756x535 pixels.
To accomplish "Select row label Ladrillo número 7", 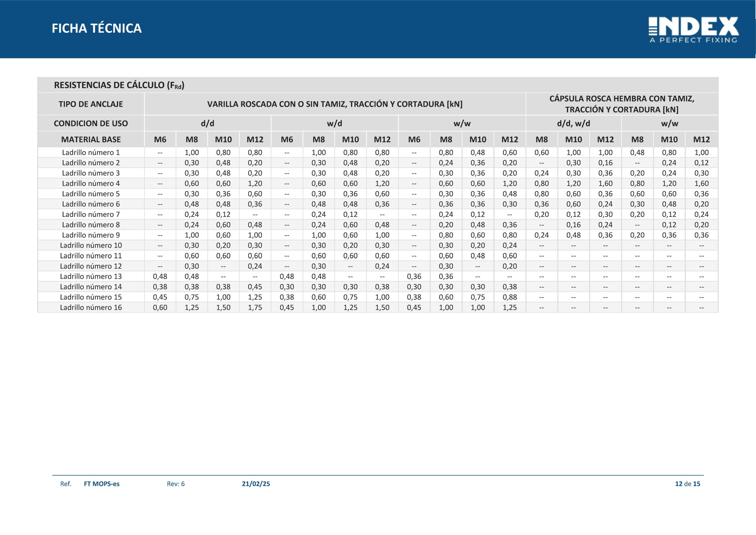I will pyautogui.click(x=91, y=214).
